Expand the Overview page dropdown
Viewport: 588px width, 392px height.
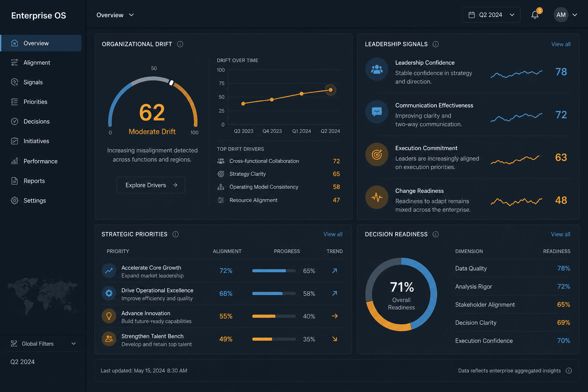tap(131, 15)
